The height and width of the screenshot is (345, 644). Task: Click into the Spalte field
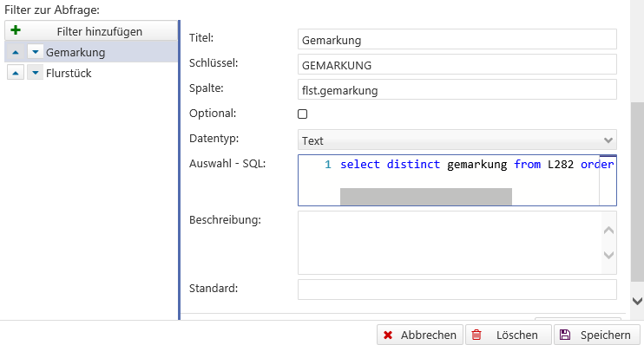[457, 89]
